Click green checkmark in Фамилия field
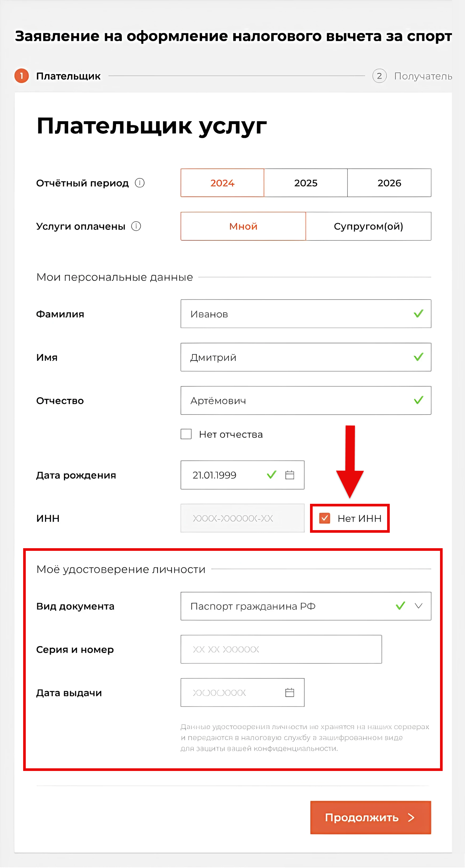Image resolution: width=465 pixels, height=868 pixels. [418, 314]
